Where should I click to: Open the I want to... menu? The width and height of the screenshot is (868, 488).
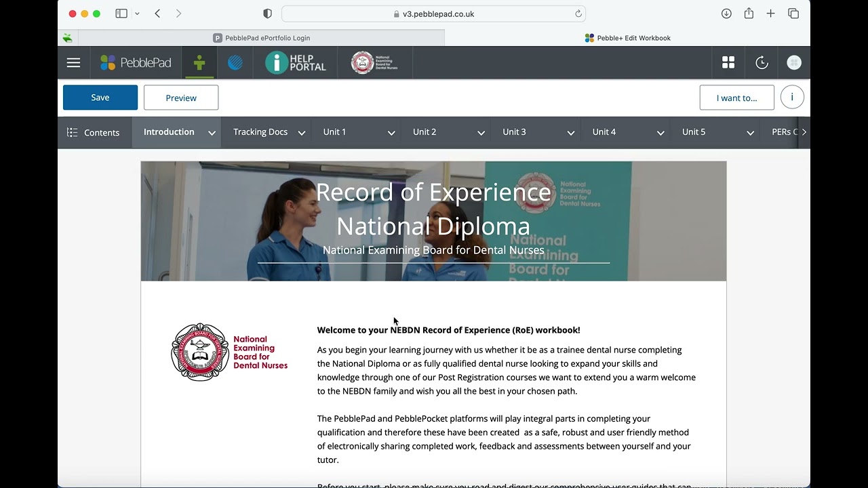click(x=736, y=98)
